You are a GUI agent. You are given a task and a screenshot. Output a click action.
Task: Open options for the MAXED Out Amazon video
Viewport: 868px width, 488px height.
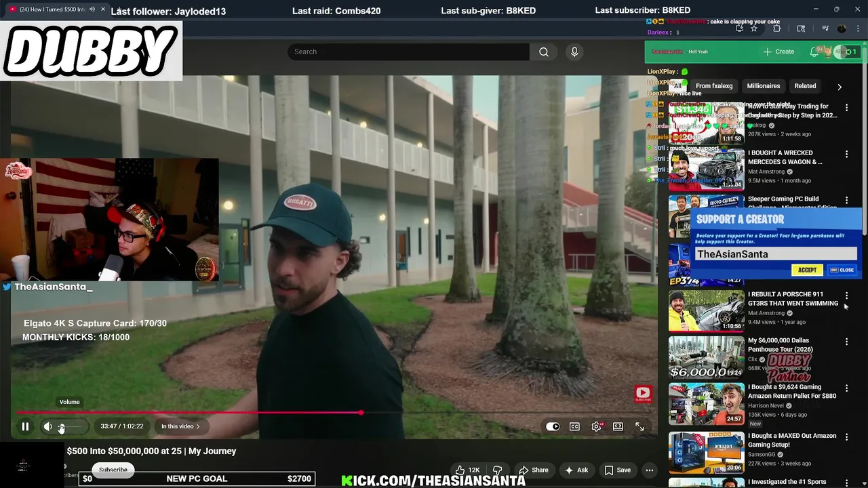click(846, 437)
